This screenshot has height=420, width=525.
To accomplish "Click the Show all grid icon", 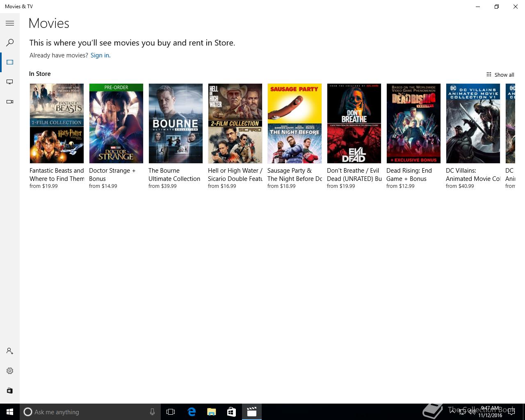I will (x=489, y=74).
